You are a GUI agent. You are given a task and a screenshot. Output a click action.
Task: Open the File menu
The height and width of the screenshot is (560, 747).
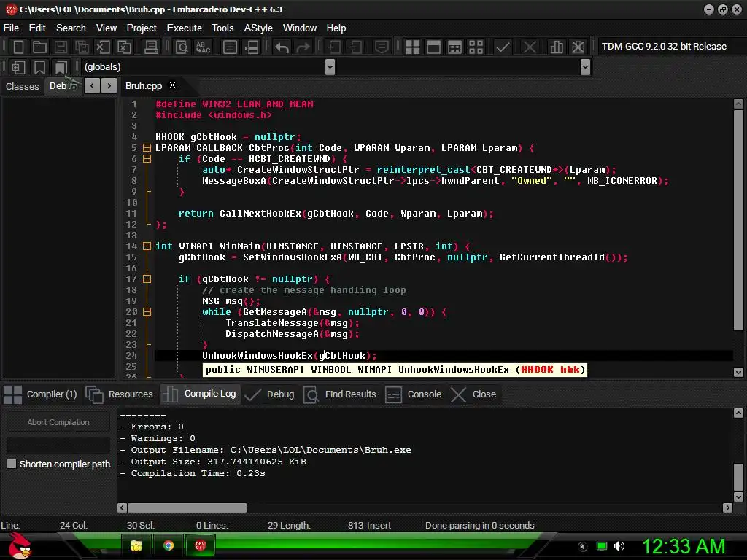11,28
